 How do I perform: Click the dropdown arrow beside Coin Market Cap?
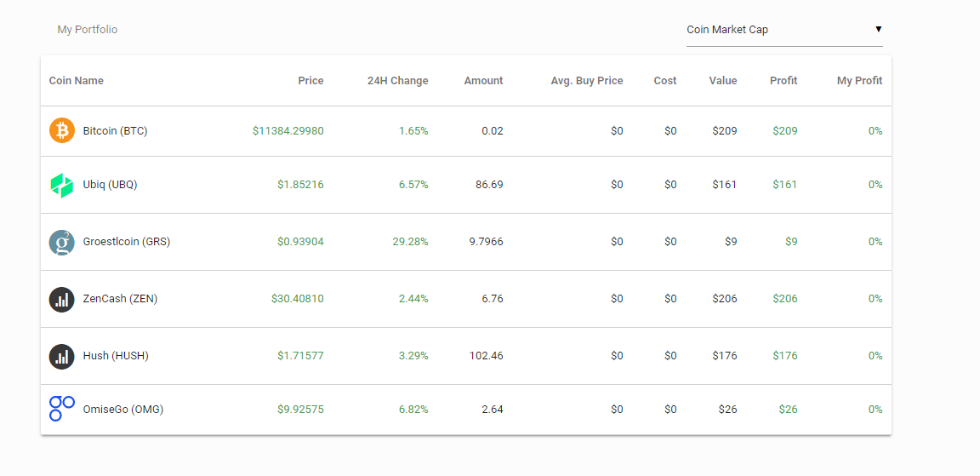(x=878, y=30)
